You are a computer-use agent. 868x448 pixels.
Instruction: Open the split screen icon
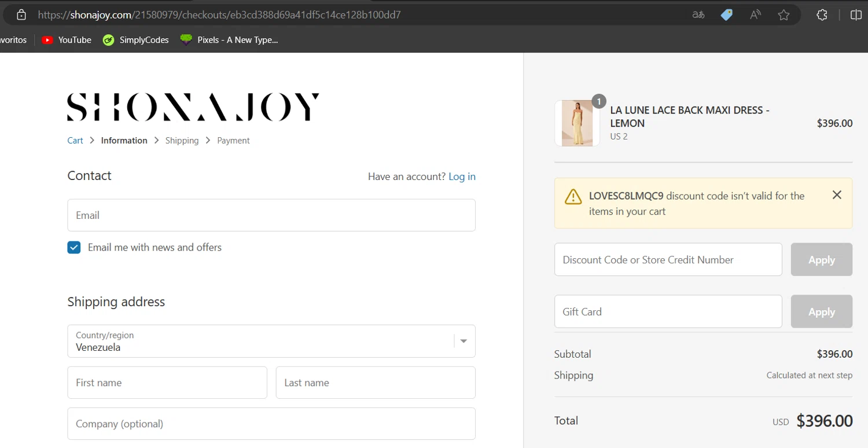pyautogui.click(x=856, y=15)
